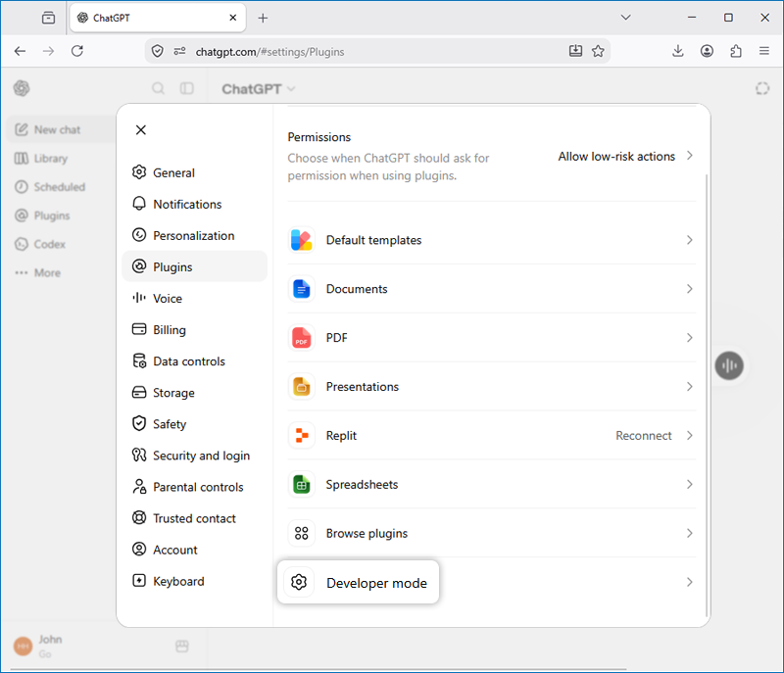Expand Allow low-risk actions permission setting
Image resolution: width=784 pixels, height=673 pixels.
pos(625,157)
